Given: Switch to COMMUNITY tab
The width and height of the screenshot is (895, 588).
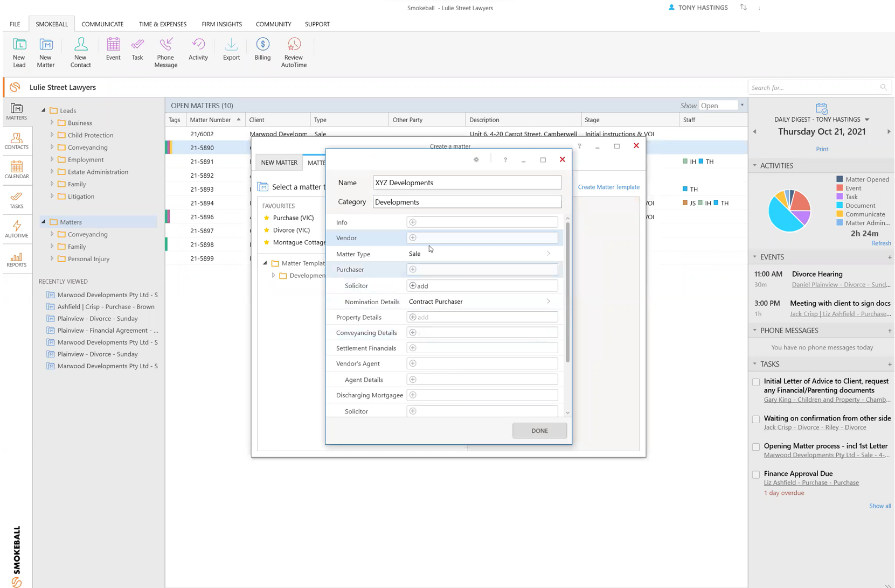Looking at the screenshot, I should click(273, 24).
